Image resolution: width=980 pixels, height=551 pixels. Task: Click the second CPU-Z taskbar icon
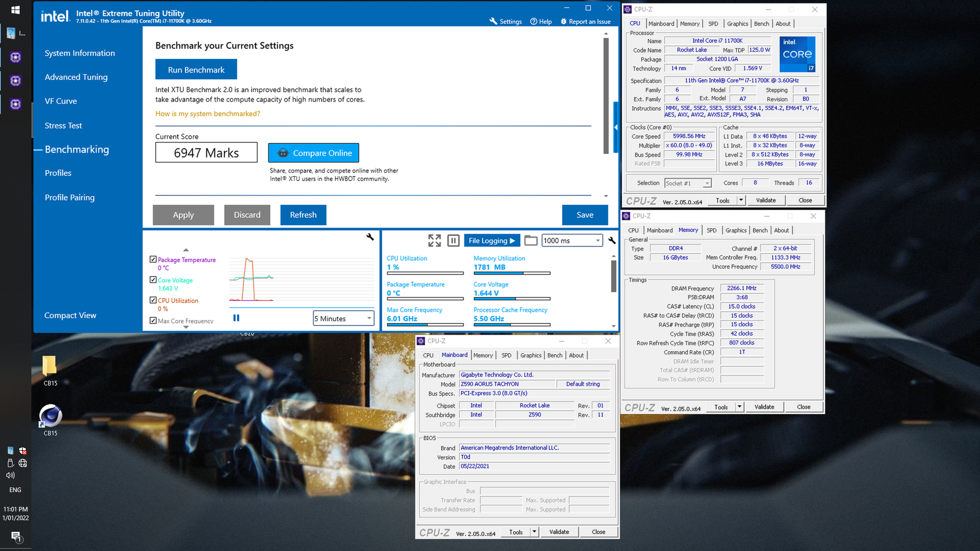15,81
